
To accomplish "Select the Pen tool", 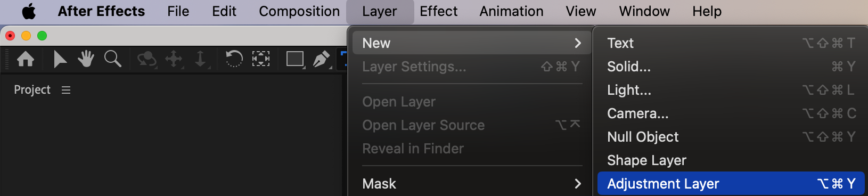I will click(322, 59).
